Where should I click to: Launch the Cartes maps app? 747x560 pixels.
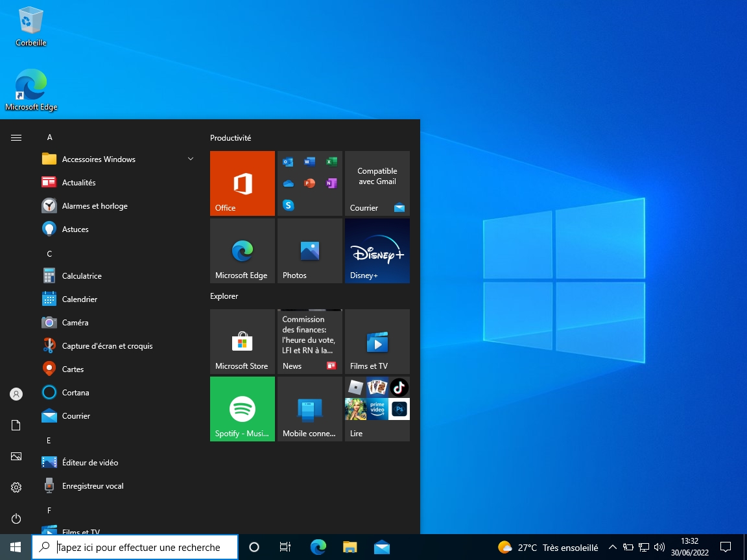(x=118, y=369)
